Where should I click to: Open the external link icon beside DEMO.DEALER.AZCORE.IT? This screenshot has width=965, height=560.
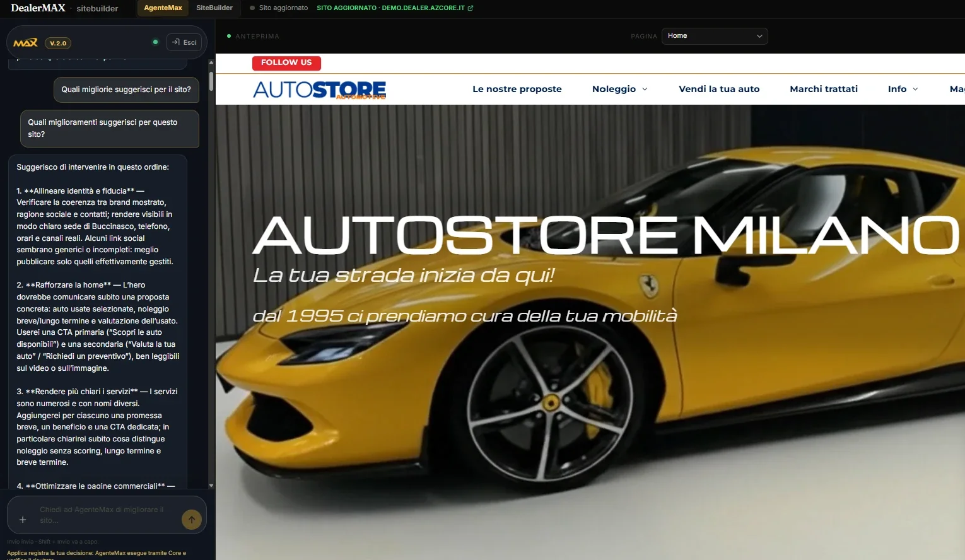click(471, 8)
